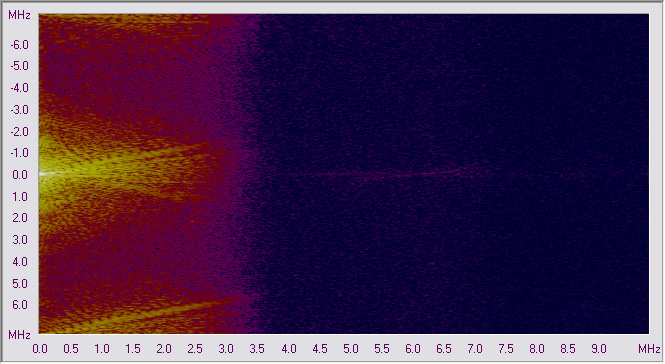This screenshot has height=364, width=665.
Task: Click the vertical axis 2.0 label
Action: pos(20,218)
